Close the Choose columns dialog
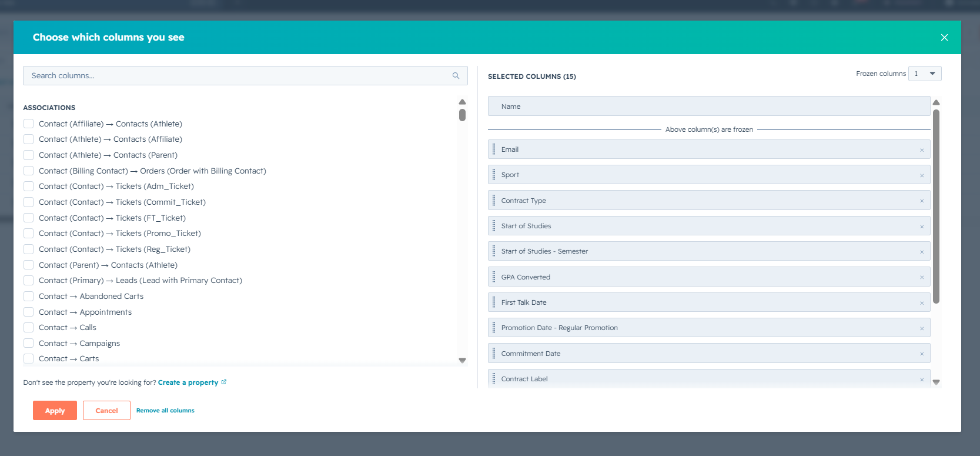The width and height of the screenshot is (980, 456). (944, 38)
